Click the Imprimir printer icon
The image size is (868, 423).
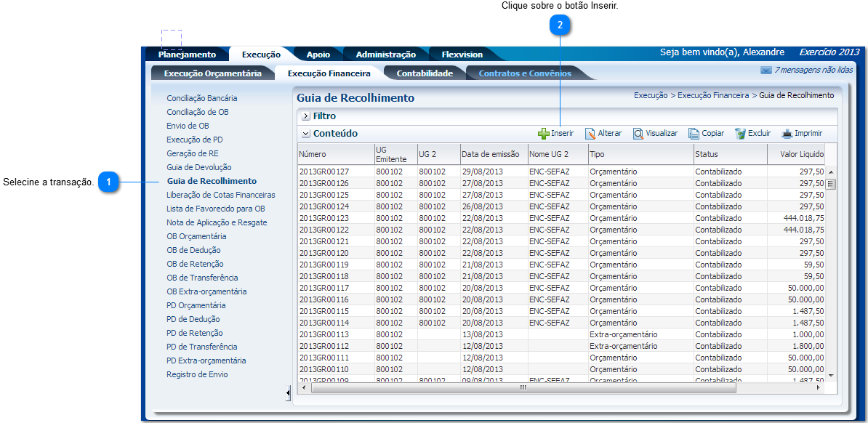(x=787, y=134)
